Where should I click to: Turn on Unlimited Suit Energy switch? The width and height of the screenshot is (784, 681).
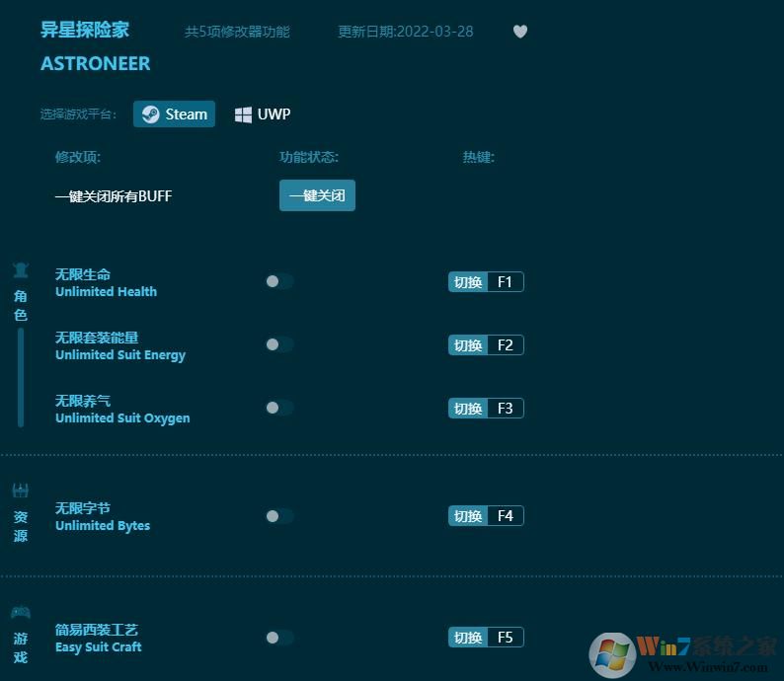pos(278,344)
